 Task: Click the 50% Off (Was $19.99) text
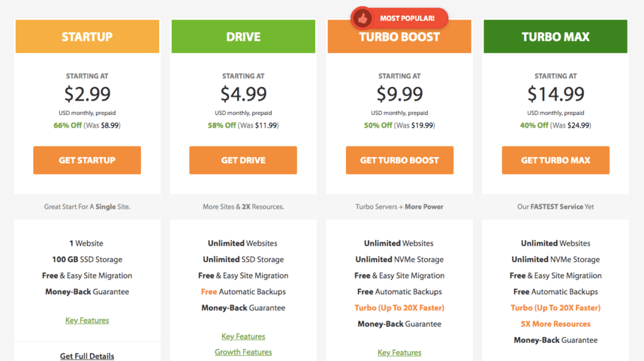tap(399, 125)
